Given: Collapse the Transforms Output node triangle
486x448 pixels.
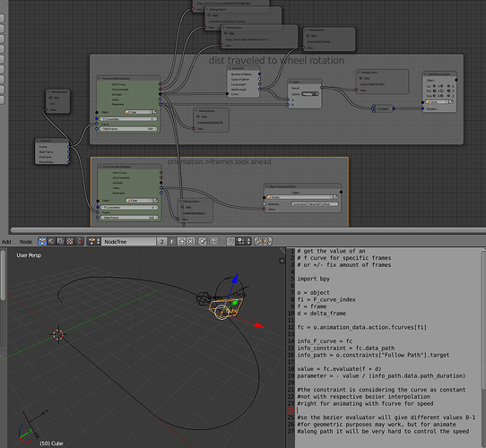Looking at the screenshot, I should 426,74.
